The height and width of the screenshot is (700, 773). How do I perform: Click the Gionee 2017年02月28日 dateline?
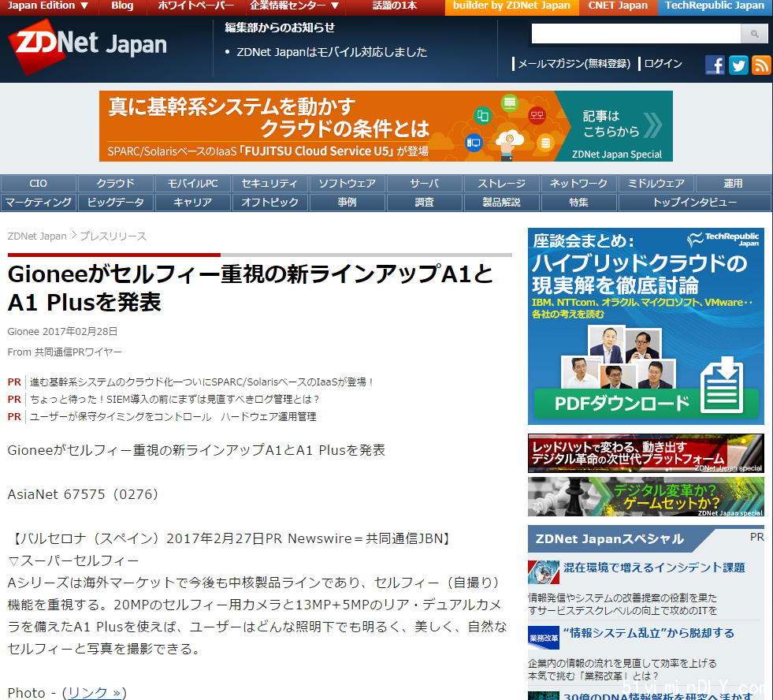click(x=62, y=332)
